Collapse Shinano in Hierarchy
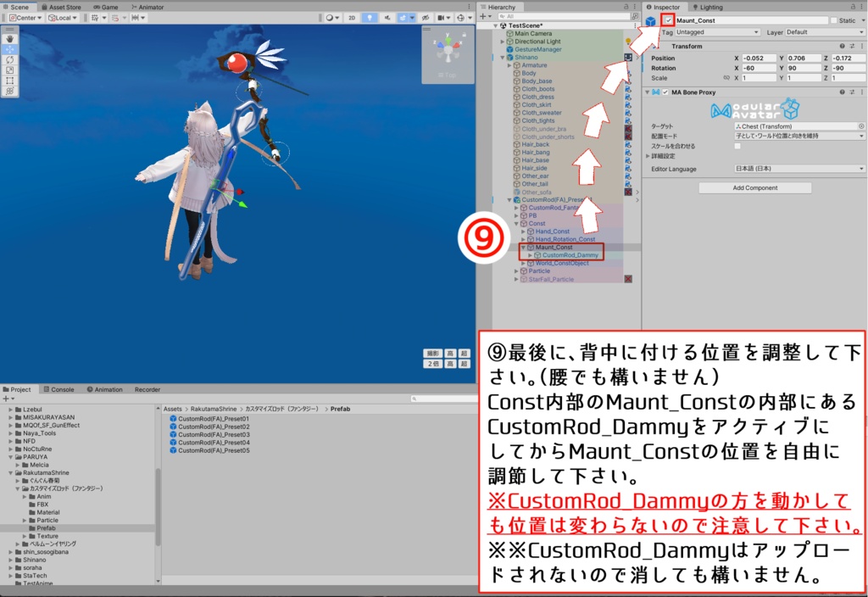Screen dimensions: 868x597 tap(503, 58)
